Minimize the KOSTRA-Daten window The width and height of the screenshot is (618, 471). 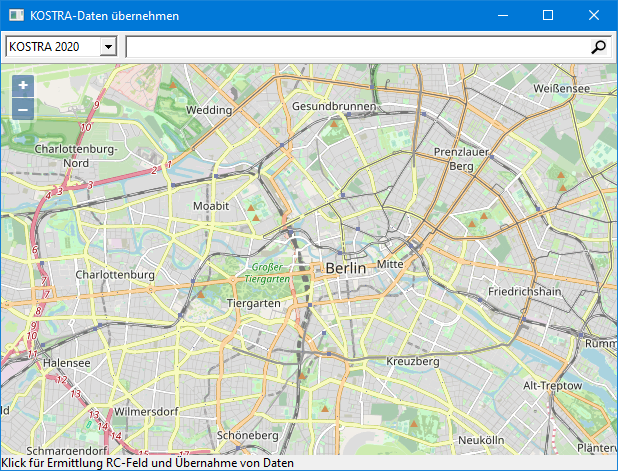[501, 15]
